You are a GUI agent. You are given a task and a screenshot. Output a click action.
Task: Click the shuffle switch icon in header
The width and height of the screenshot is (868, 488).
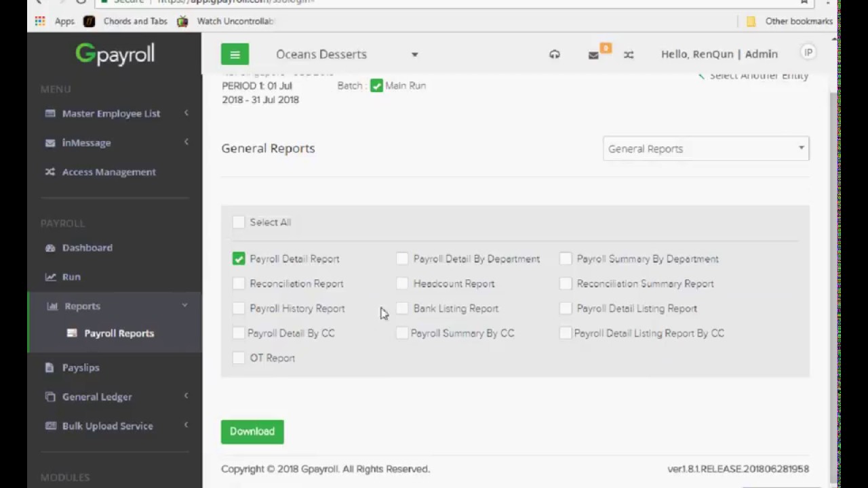(x=629, y=55)
